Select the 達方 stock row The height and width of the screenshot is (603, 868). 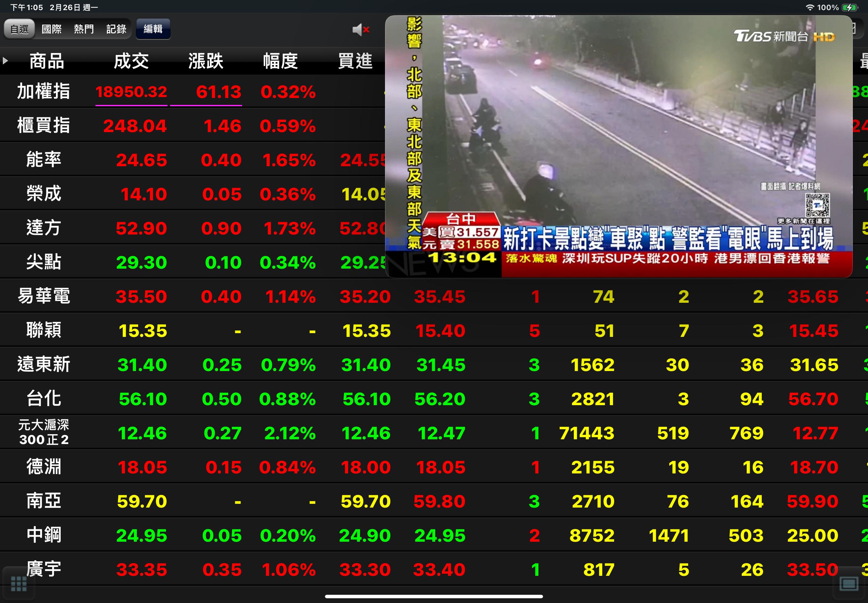pyautogui.click(x=434, y=228)
